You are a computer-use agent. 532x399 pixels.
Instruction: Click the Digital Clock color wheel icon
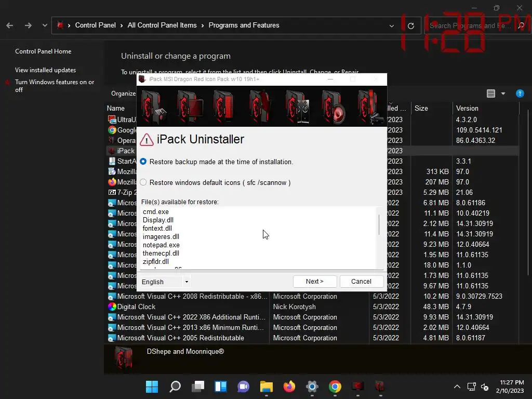pos(112,307)
